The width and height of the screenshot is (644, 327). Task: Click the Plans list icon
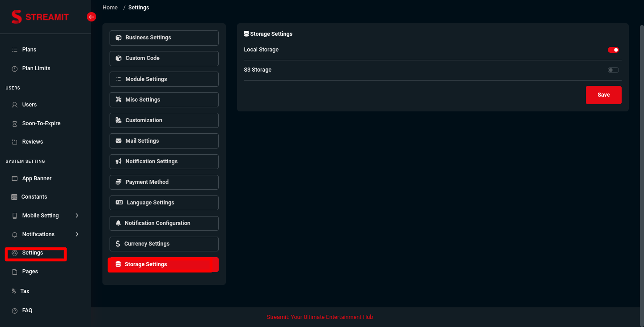click(x=14, y=50)
